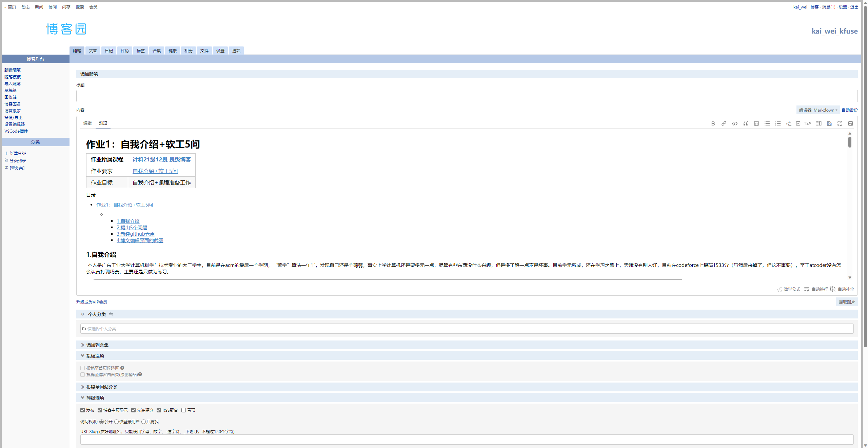Collapse the 个人分类 section
Screen dimensions: 868x448
pyautogui.click(x=82, y=314)
